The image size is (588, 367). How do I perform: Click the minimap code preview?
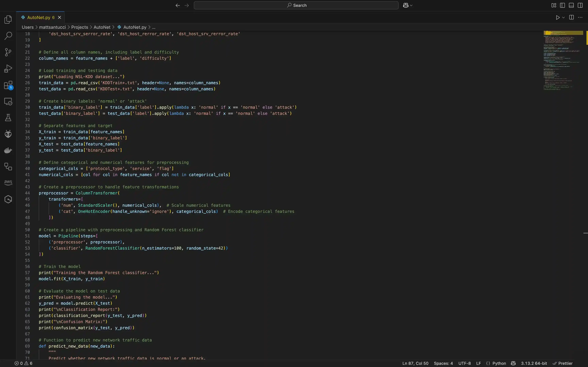click(x=563, y=61)
